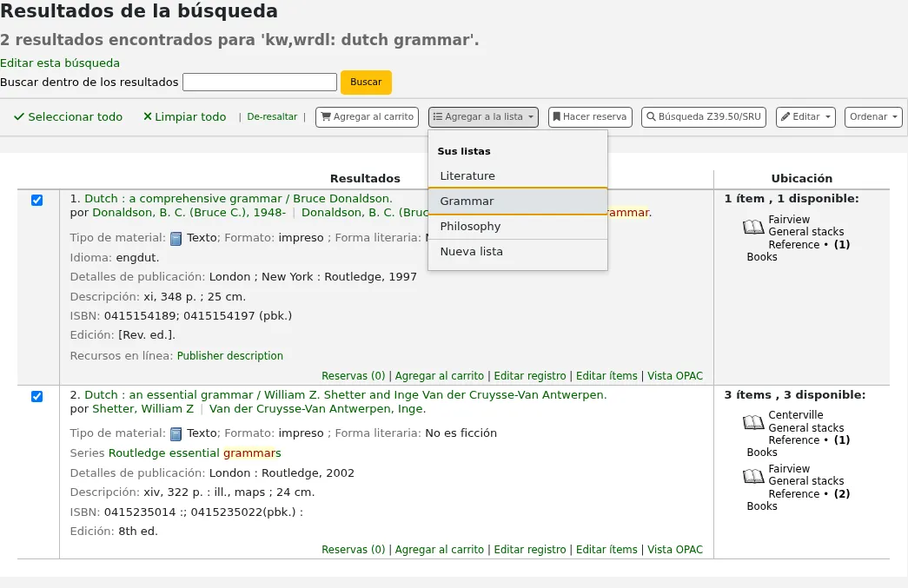Click the yellow Buscar button
The width and height of the screenshot is (908, 588).
[x=366, y=83]
